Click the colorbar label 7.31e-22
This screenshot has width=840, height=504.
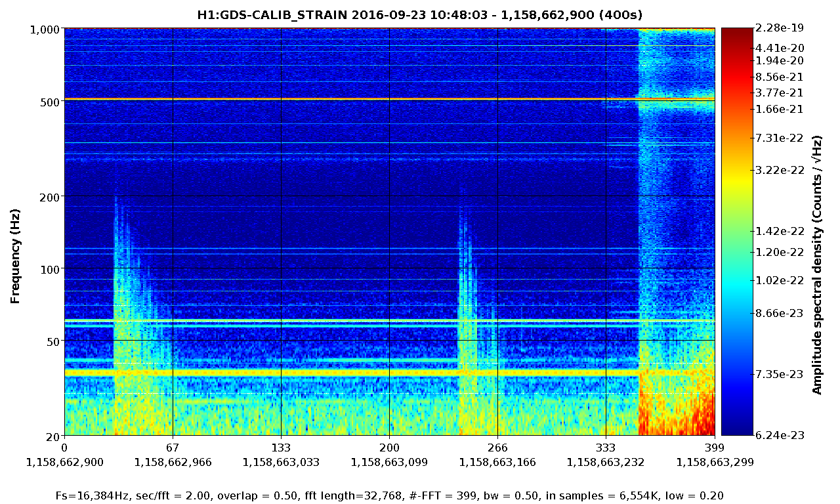(x=779, y=138)
